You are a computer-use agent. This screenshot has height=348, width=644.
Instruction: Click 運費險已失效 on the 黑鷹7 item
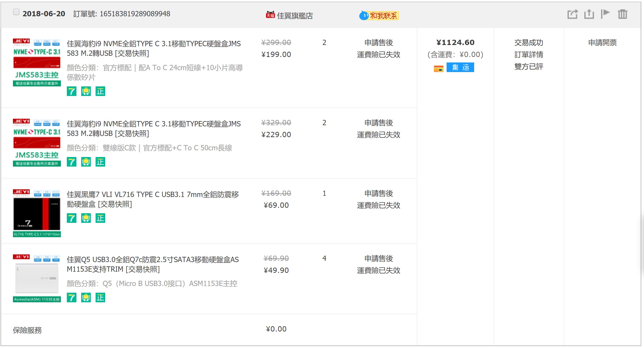(x=379, y=205)
